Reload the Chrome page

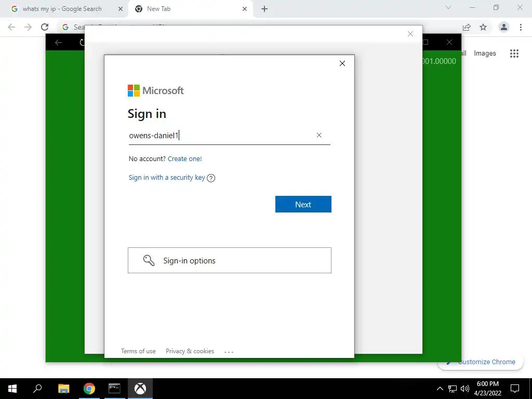click(x=45, y=27)
